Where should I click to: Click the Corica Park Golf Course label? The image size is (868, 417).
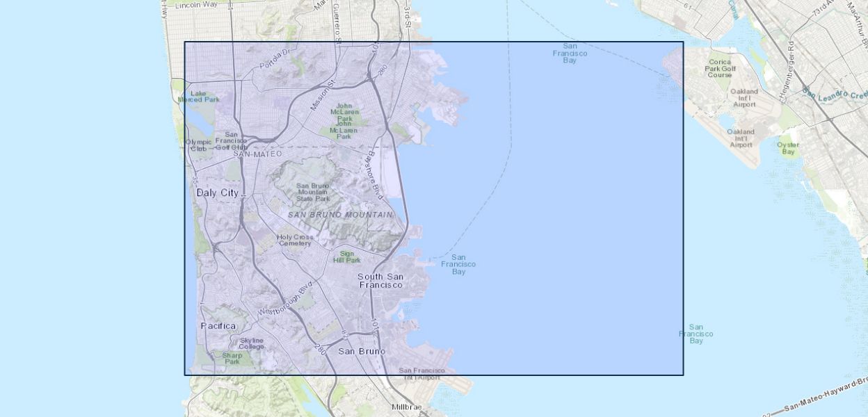pyautogui.click(x=719, y=68)
